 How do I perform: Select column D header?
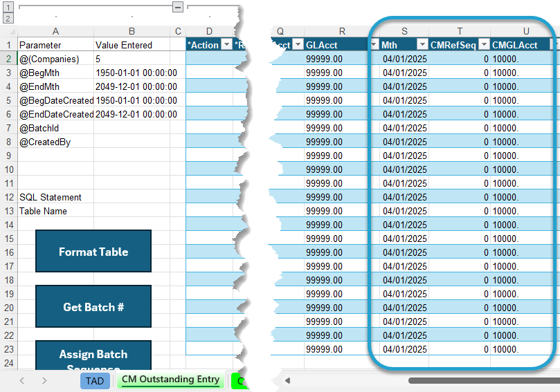[x=209, y=31]
